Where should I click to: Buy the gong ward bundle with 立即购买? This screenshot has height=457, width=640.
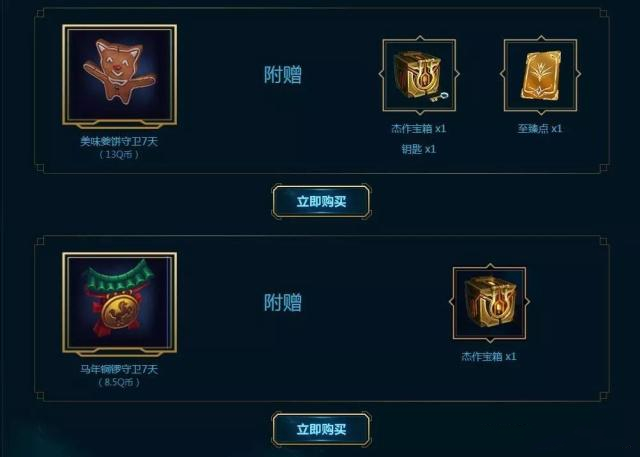pyautogui.click(x=322, y=429)
